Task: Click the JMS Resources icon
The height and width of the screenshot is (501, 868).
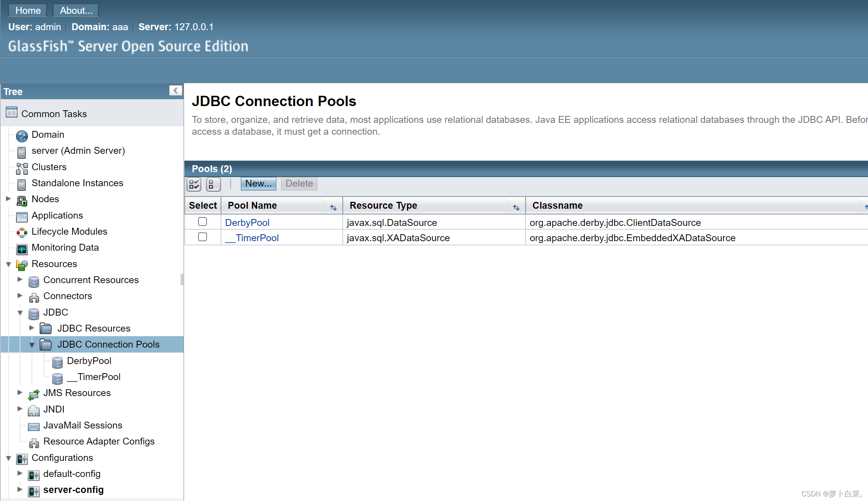Action: coord(34,394)
